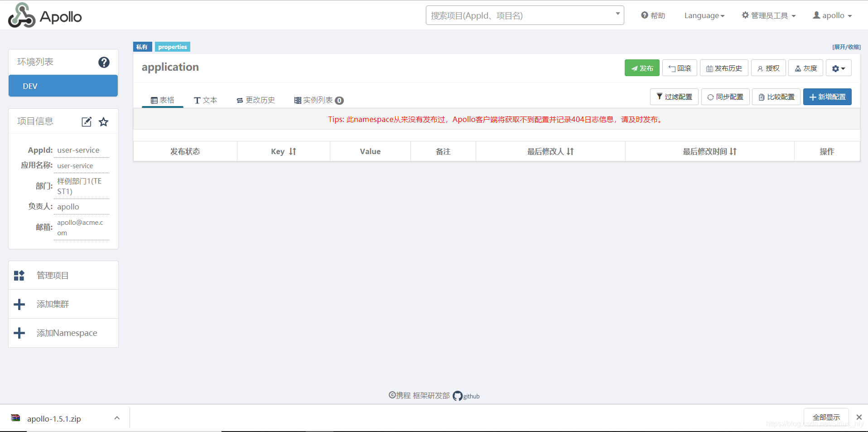
Task: Click the apollo-1.5.1.zip download filename
Action: click(x=54, y=418)
